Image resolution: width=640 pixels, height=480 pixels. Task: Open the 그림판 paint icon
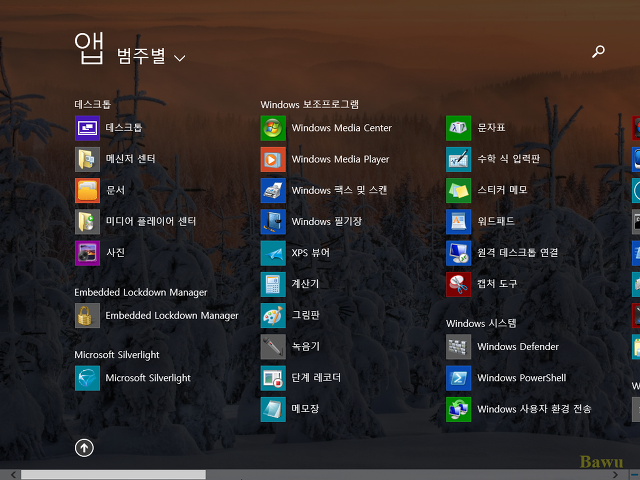[x=273, y=316]
